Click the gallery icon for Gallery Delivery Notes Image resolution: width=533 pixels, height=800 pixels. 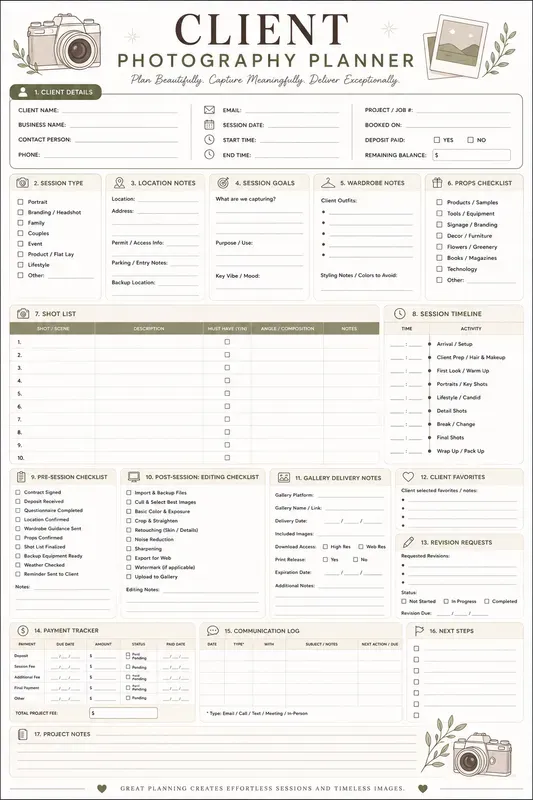pyautogui.click(x=284, y=477)
